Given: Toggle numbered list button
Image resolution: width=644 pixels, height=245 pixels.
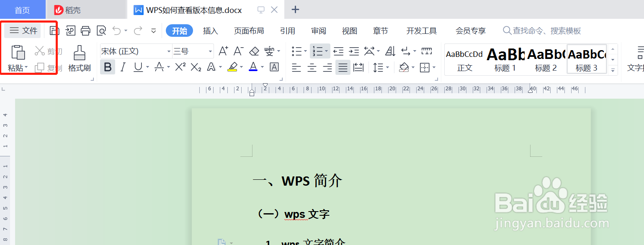Looking at the screenshot, I should (317, 51).
